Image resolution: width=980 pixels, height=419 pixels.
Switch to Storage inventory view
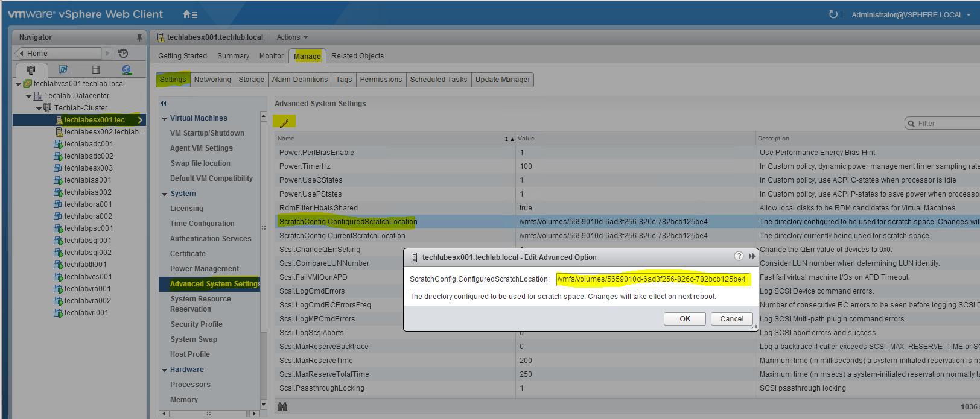click(x=95, y=69)
